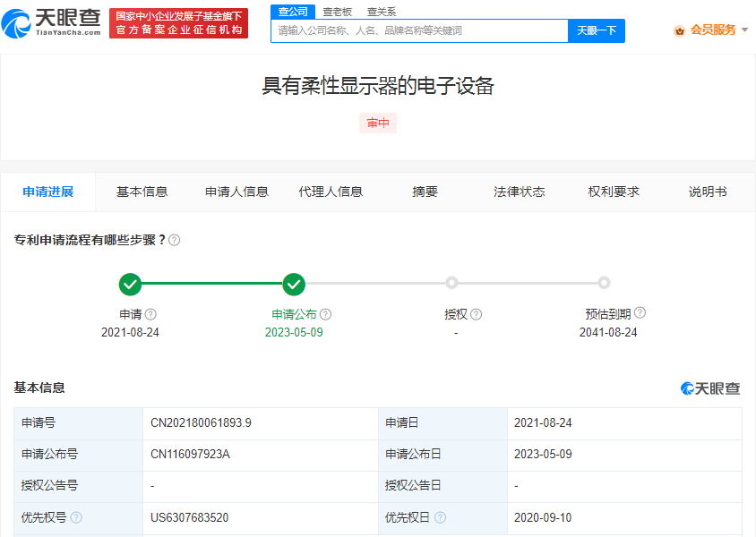The image size is (756, 537).
Task: Click the 基本信息 section heading above the table
Action: click(x=39, y=388)
